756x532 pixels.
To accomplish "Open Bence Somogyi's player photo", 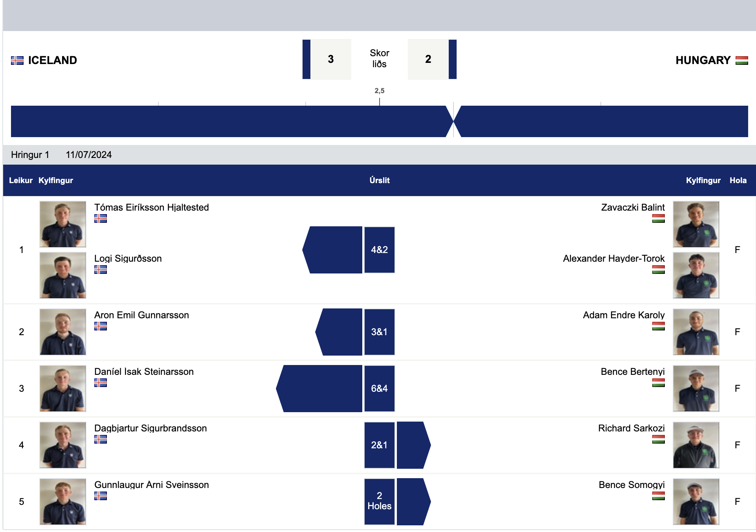I will 696,501.
